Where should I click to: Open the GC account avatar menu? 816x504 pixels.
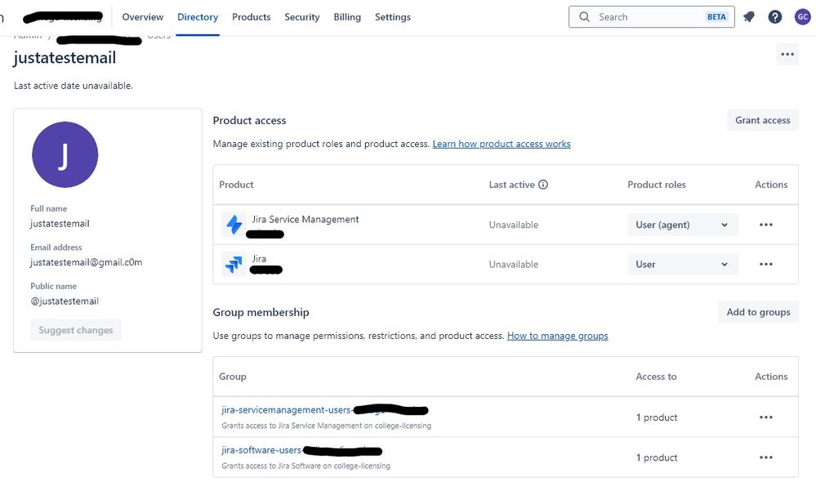(x=802, y=17)
